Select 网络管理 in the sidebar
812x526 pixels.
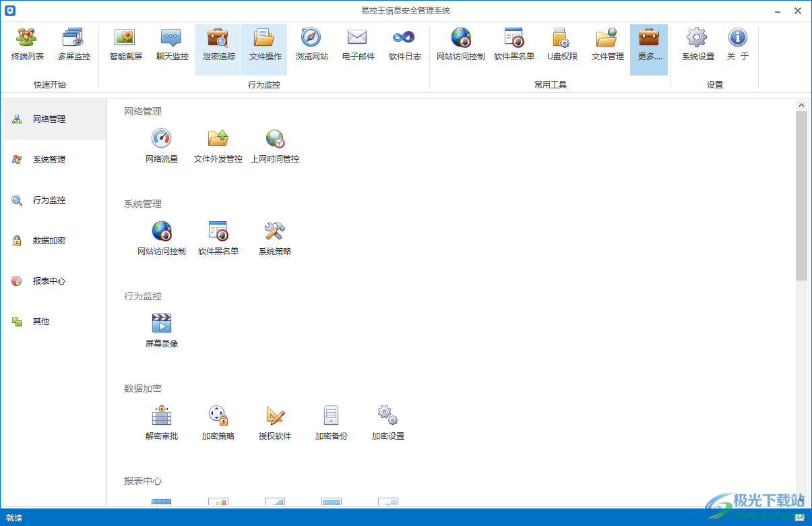55,119
